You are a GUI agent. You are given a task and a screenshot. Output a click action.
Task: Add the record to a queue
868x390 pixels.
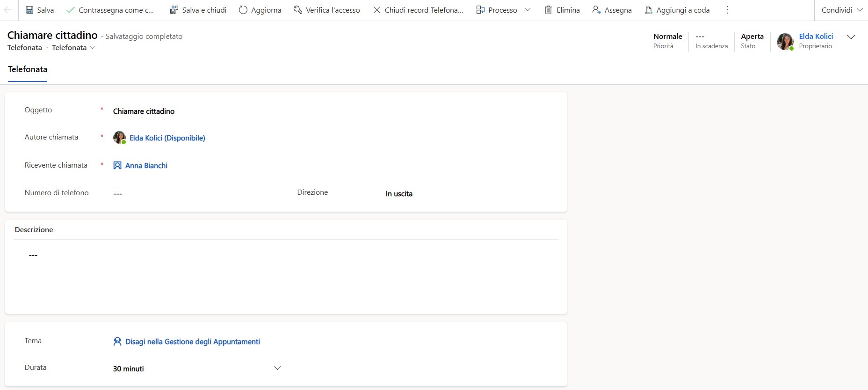[x=649, y=10]
